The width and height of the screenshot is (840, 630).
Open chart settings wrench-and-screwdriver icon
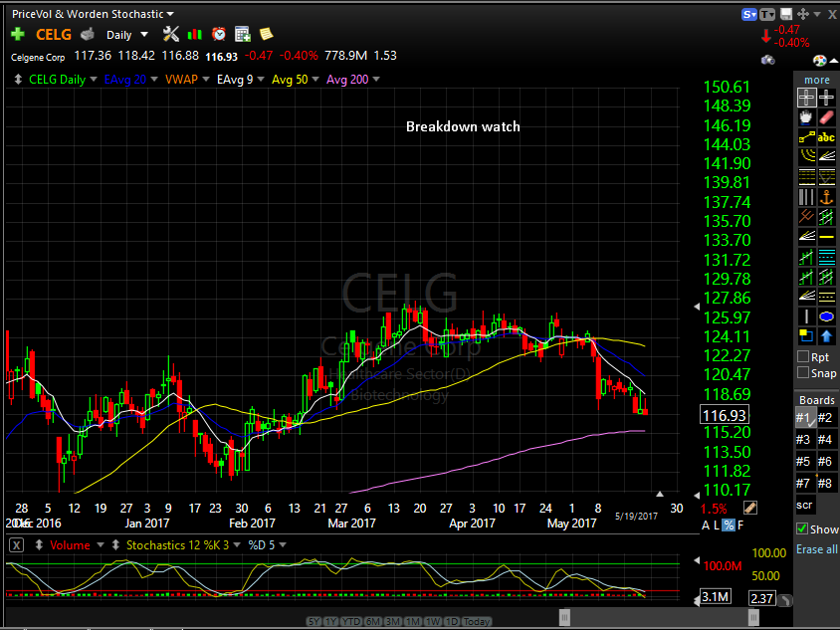(x=171, y=34)
